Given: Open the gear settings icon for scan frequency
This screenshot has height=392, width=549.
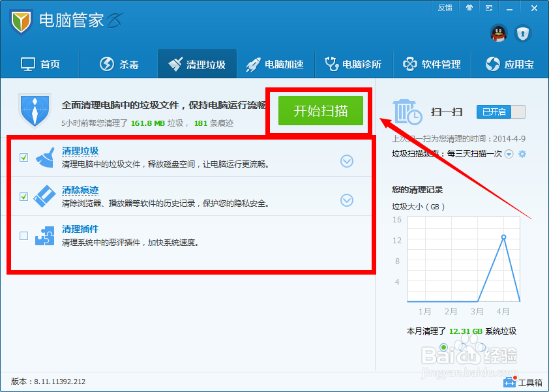Looking at the screenshot, I should coord(523,153).
